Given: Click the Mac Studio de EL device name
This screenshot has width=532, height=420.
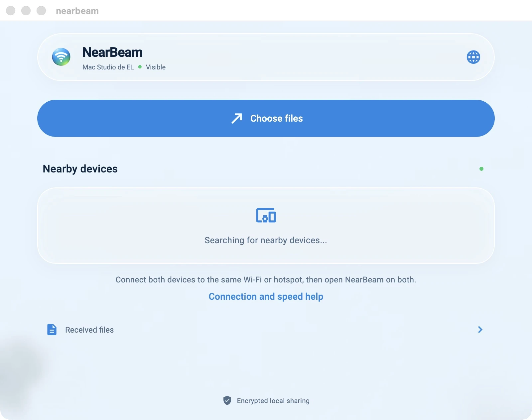Looking at the screenshot, I should [108, 67].
